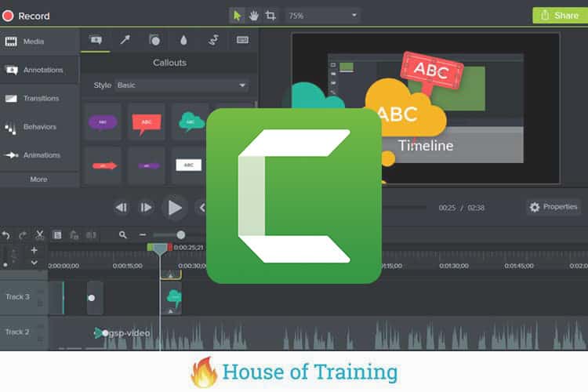Expand the track options chevron
Viewport: 588px width, 392px height.
coord(34,263)
